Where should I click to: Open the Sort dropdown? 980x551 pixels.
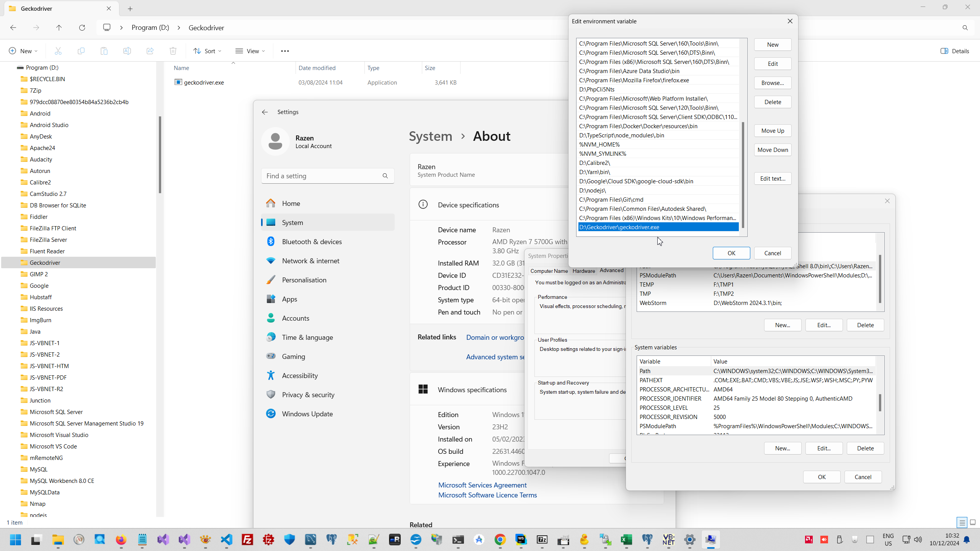pos(207,51)
